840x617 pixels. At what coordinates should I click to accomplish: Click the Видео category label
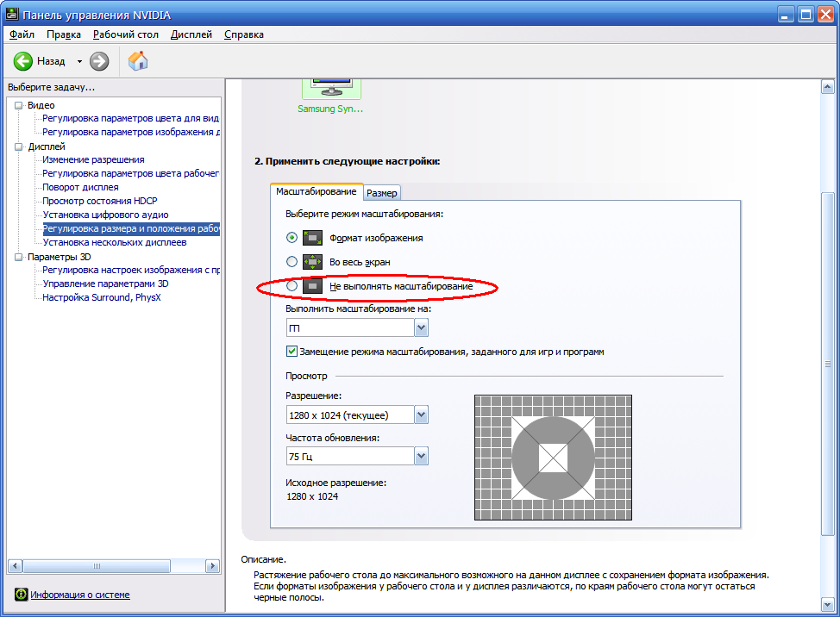point(41,105)
